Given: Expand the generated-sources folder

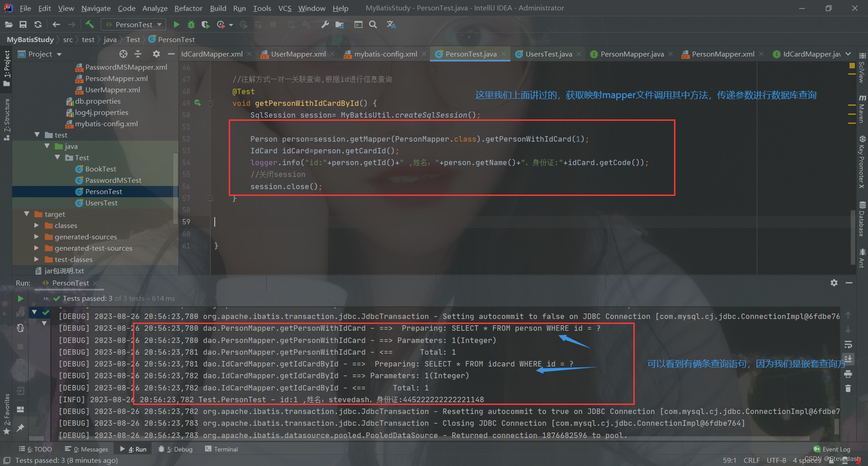Looking at the screenshot, I should pyautogui.click(x=37, y=237).
